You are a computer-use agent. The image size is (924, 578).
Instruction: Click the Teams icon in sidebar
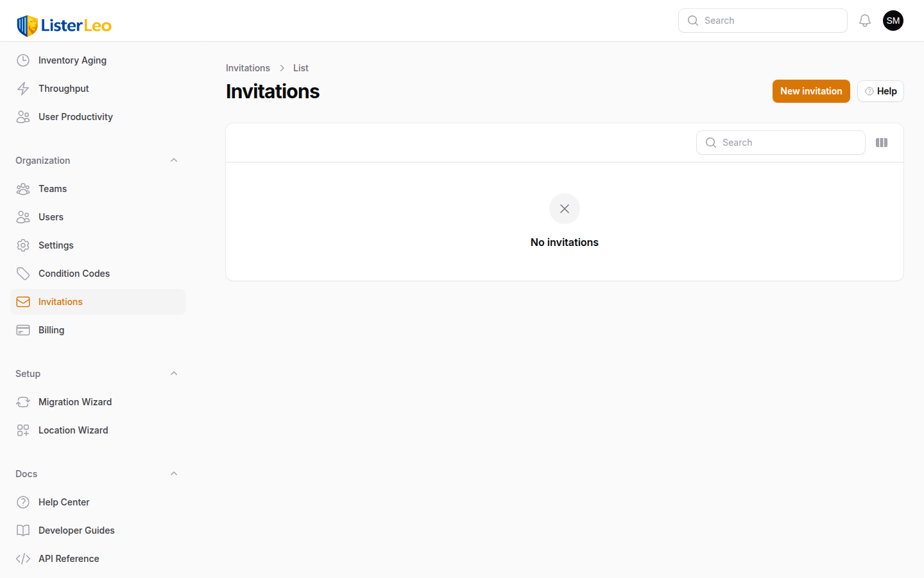[23, 188]
